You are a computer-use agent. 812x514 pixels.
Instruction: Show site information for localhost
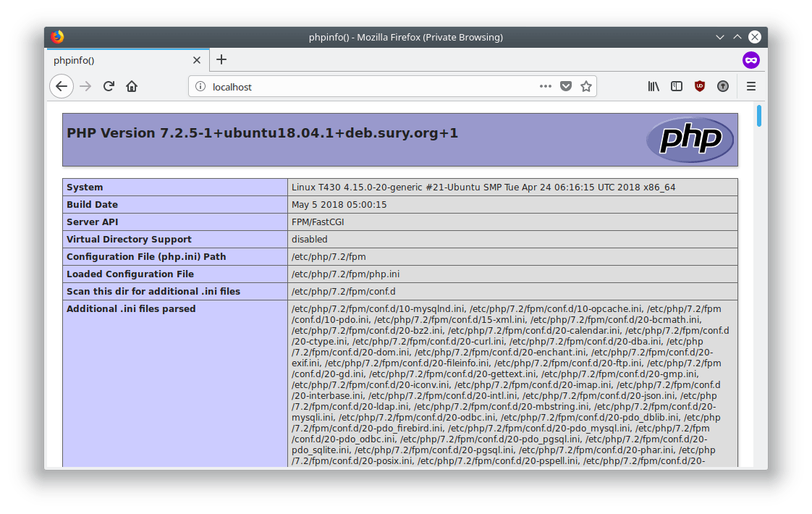(200, 87)
